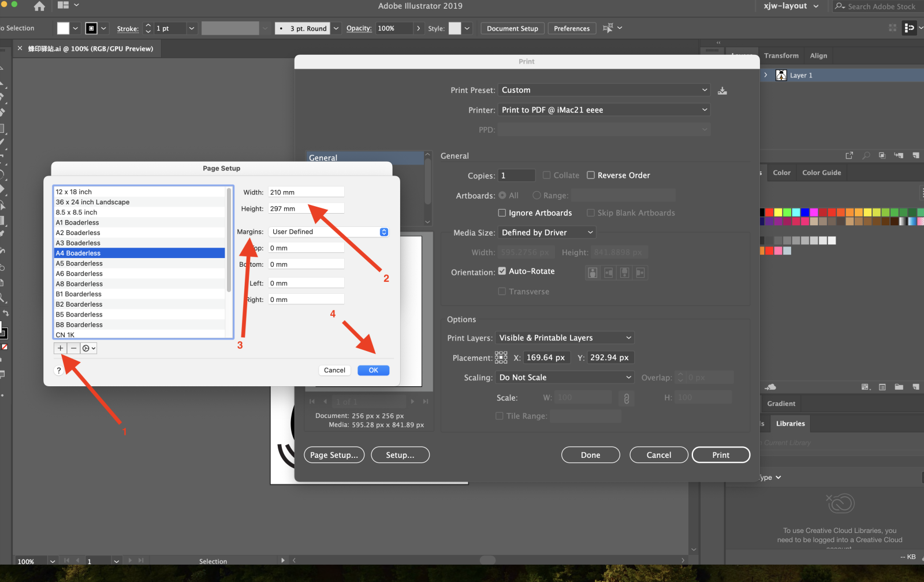Select the Range artboards radio button

pos(536,195)
